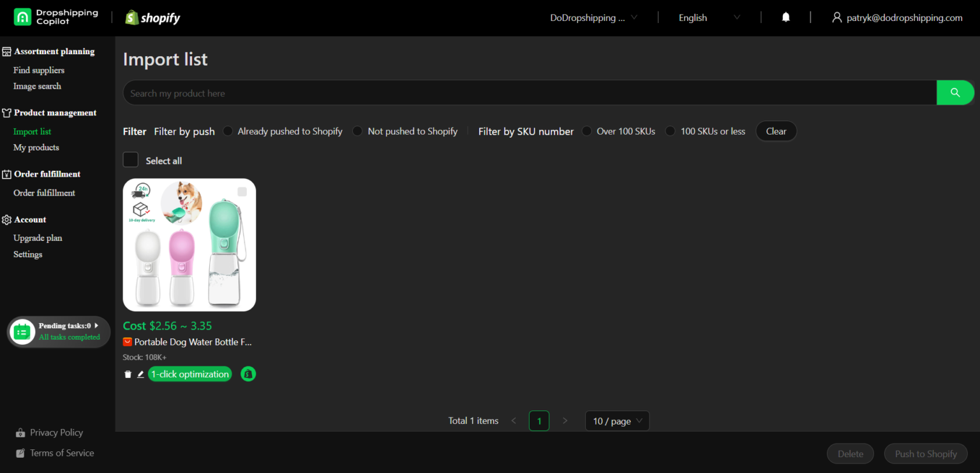Open Find suppliers from the sidebar
This screenshot has height=473, width=980.
[x=38, y=70]
